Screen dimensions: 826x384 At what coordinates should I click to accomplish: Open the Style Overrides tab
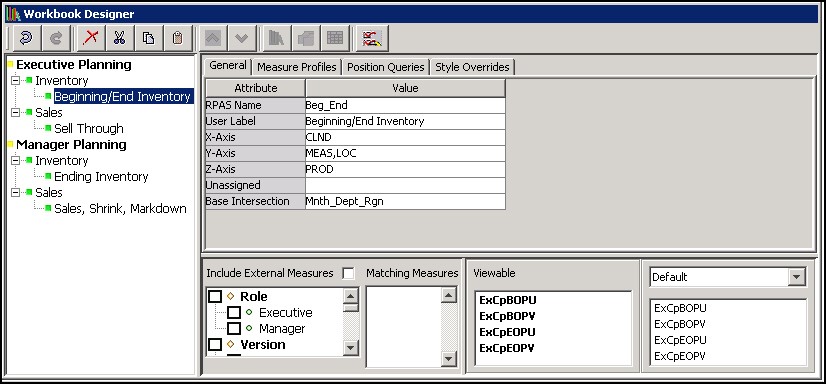[x=472, y=67]
